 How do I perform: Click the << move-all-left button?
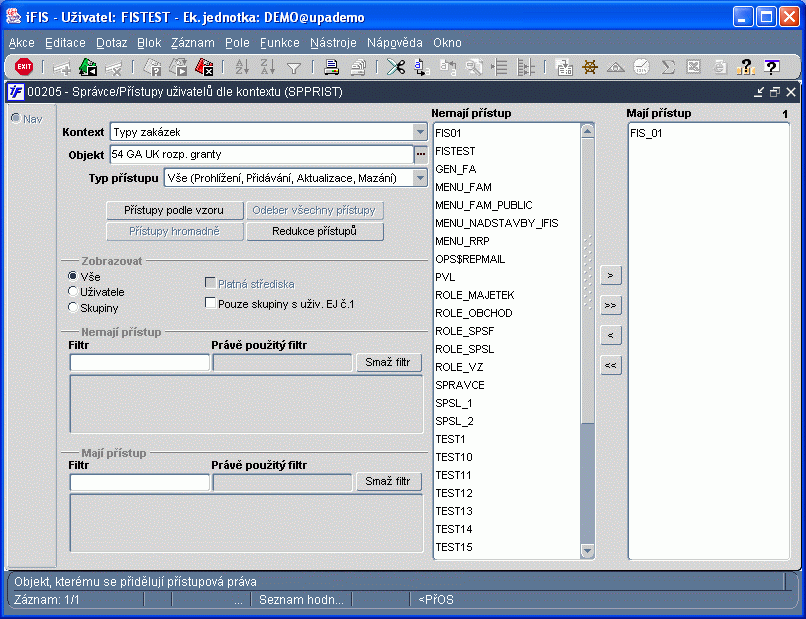click(x=611, y=366)
